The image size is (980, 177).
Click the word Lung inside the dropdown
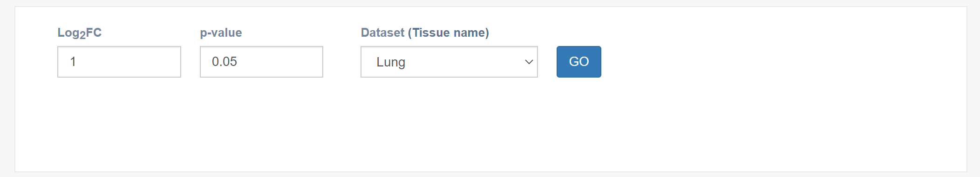pos(391,62)
